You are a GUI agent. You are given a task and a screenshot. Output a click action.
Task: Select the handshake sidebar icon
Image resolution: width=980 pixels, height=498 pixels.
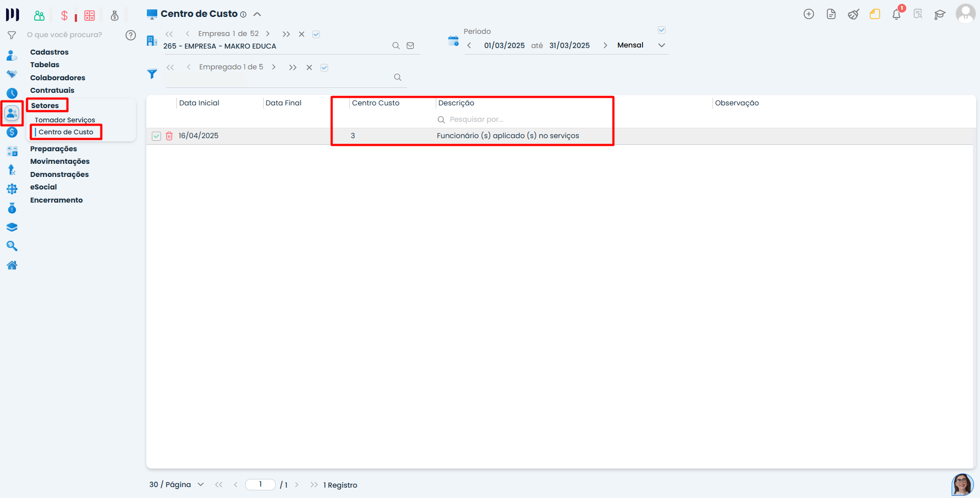click(12, 74)
